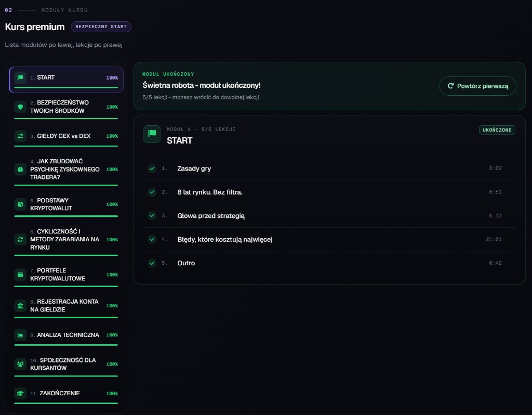Click the BEZPIECZNY START badge
This screenshot has height=415, width=532.
click(x=101, y=27)
